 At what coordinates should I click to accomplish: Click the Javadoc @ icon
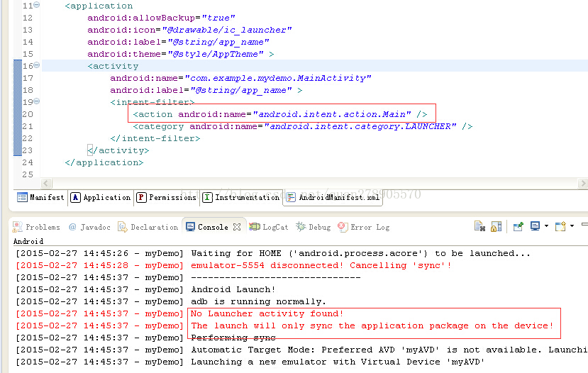[73, 227]
